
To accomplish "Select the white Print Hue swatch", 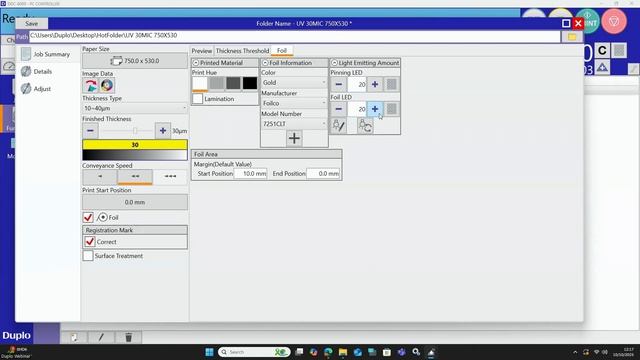I will tap(200, 84).
